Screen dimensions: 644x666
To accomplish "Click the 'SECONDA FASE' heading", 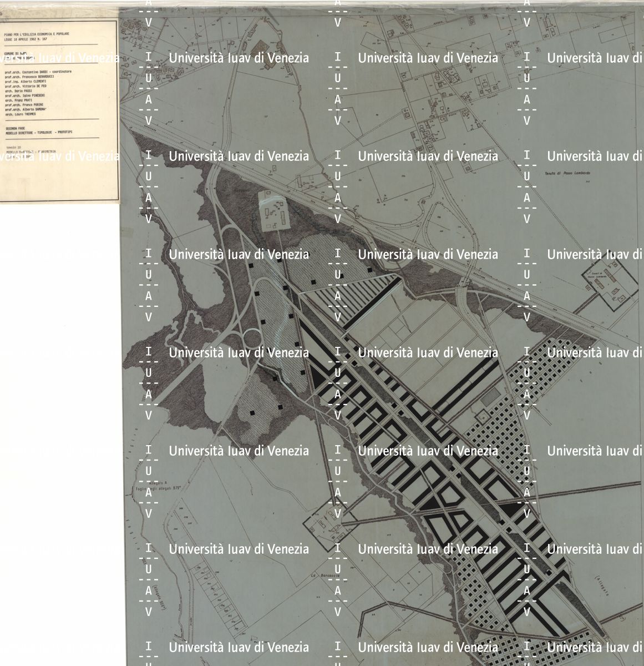I will click(16, 128).
